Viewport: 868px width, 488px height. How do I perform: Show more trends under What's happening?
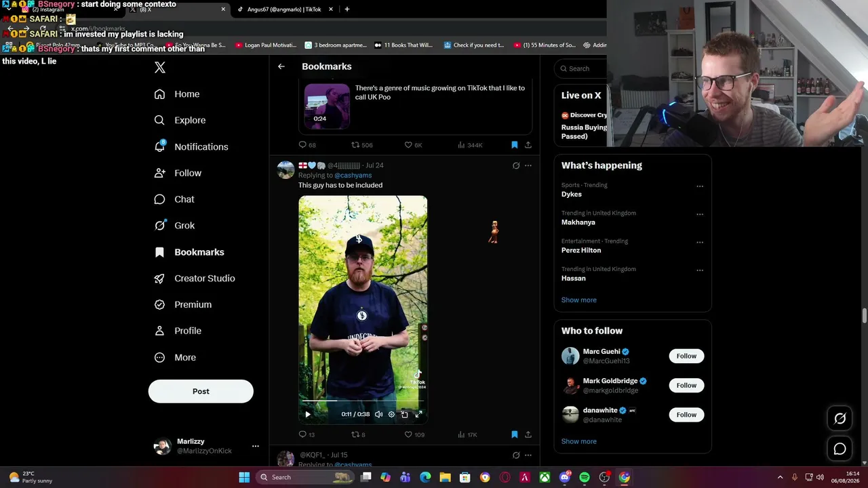tap(579, 300)
